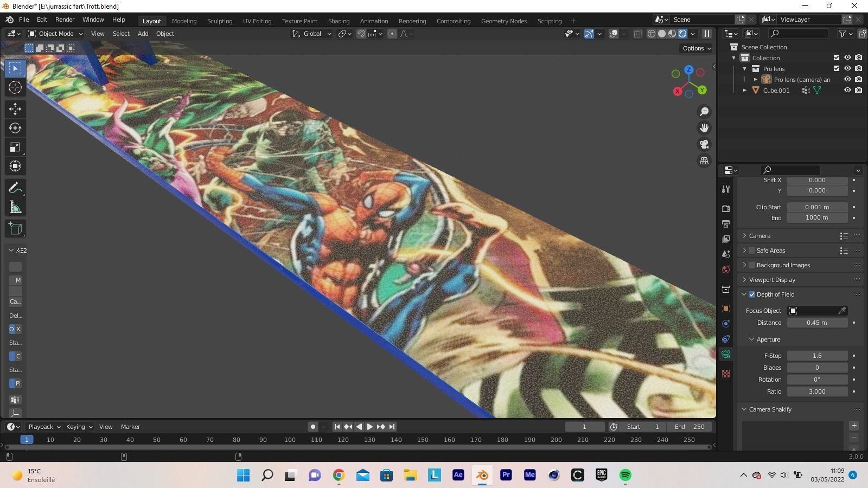Expand the Cube.001 tree item
Image resolution: width=868 pixels, height=488 pixels.
click(x=745, y=91)
